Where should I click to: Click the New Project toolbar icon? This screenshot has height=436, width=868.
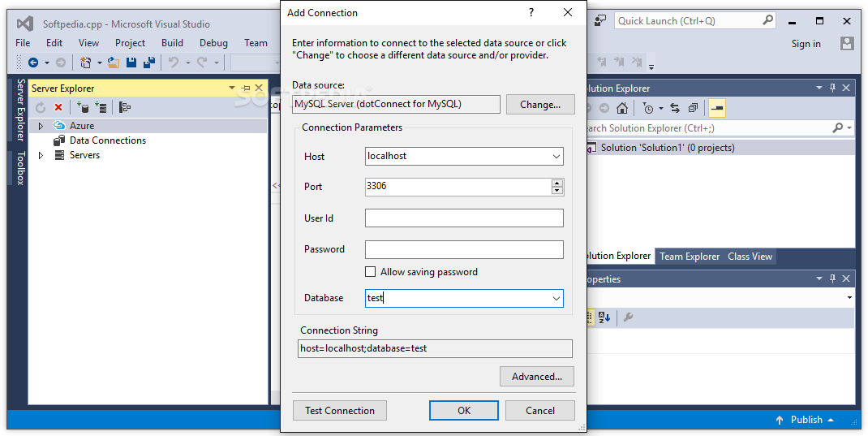[86, 63]
